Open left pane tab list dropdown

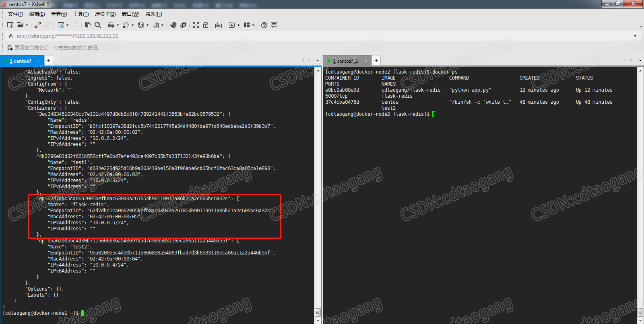click(x=318, y=61)
